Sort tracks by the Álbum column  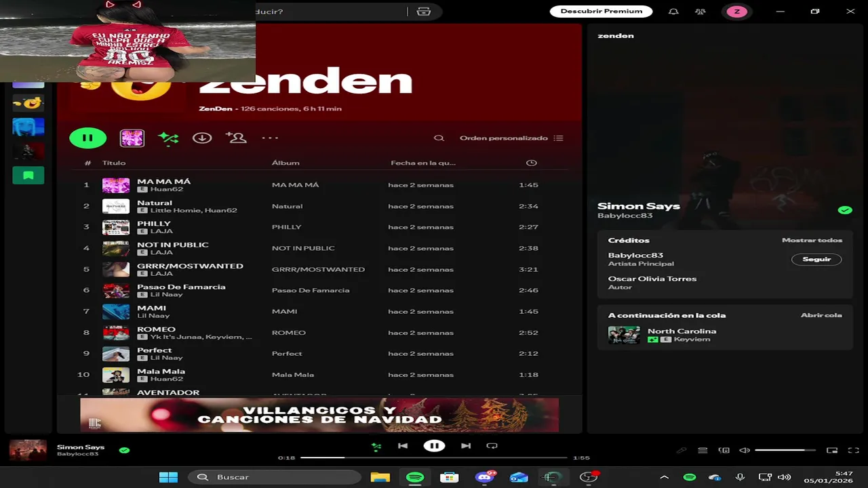coord(285,163)
